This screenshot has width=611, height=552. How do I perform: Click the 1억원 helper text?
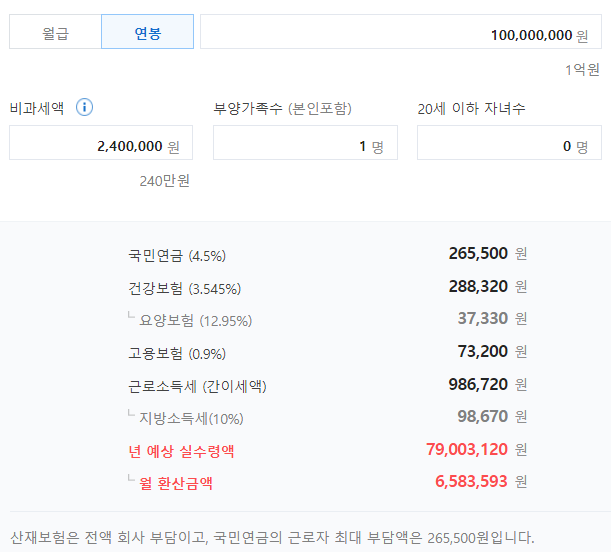[582, 70]
